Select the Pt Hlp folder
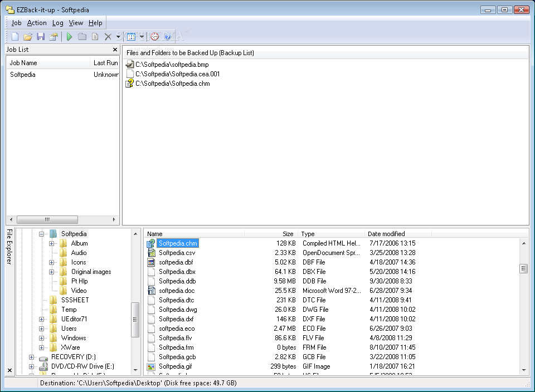 79,281
